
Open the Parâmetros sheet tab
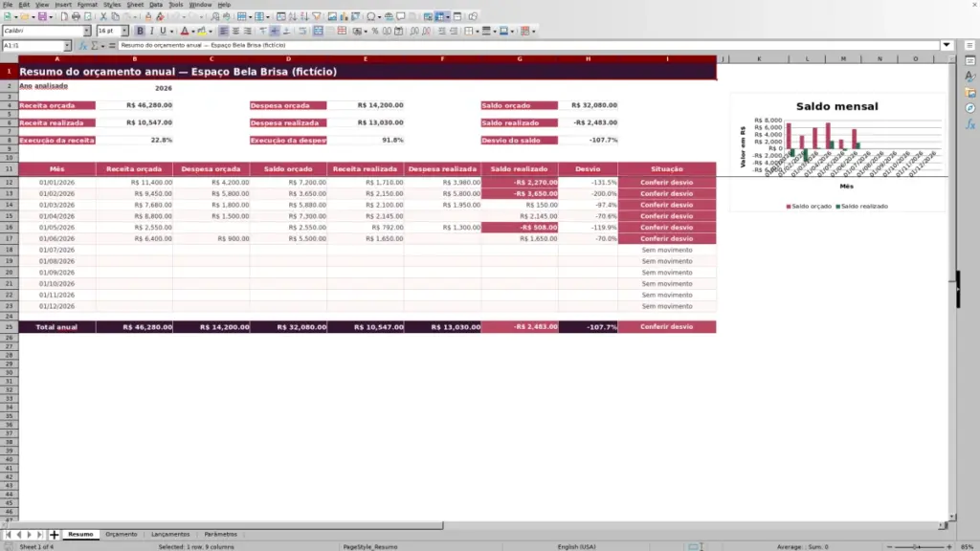pos(221,535)
